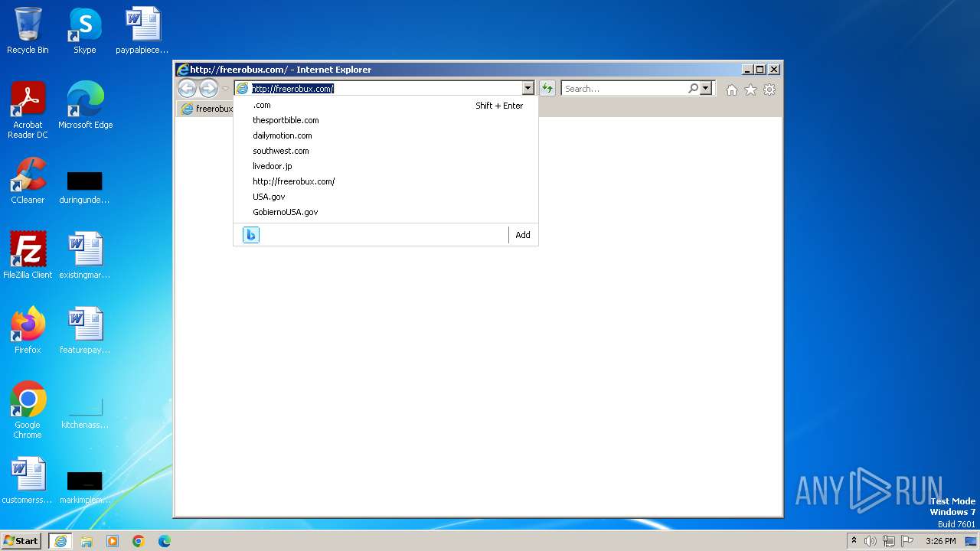Click the address bar URL field
Image resolution: width=980 pixels, height=551 pixels.
tap(385, 89)
